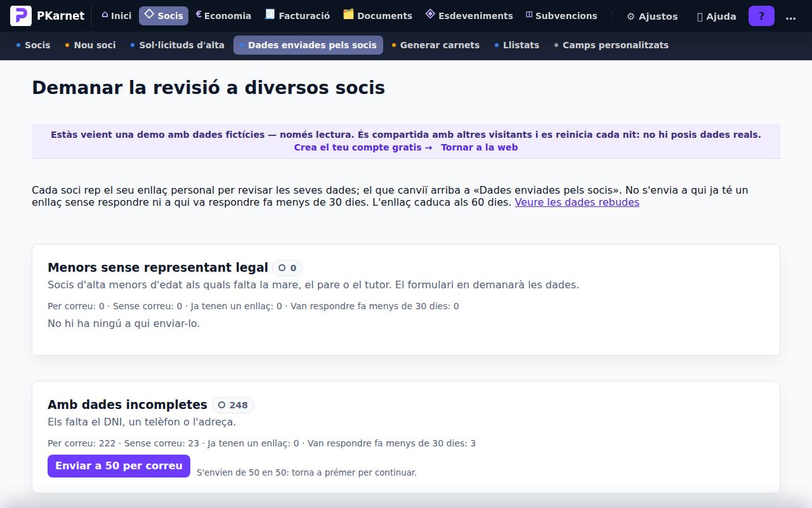The width and height of the screenshot is (812, 508).
Task: Open the Nou soci tab
Action: 90,45
